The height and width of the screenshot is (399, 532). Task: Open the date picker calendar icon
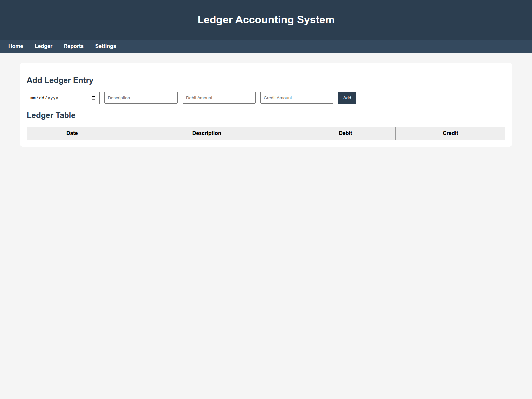click(x=93, y=98)
